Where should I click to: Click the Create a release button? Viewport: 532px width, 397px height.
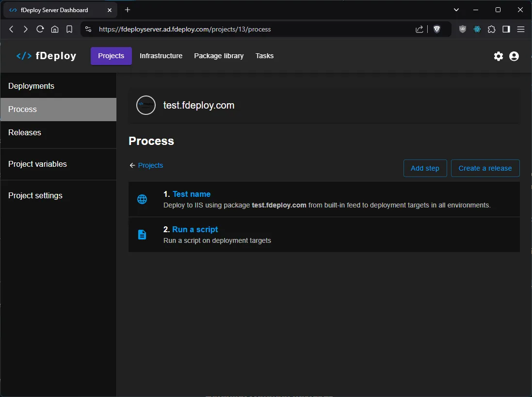click(485, 168)
